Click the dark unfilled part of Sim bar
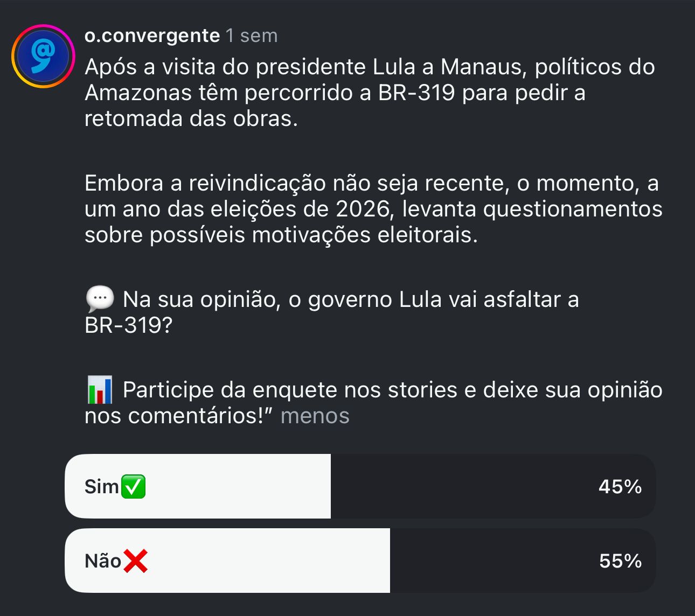Viewport: 695px width, 616px height. point(458,487)
